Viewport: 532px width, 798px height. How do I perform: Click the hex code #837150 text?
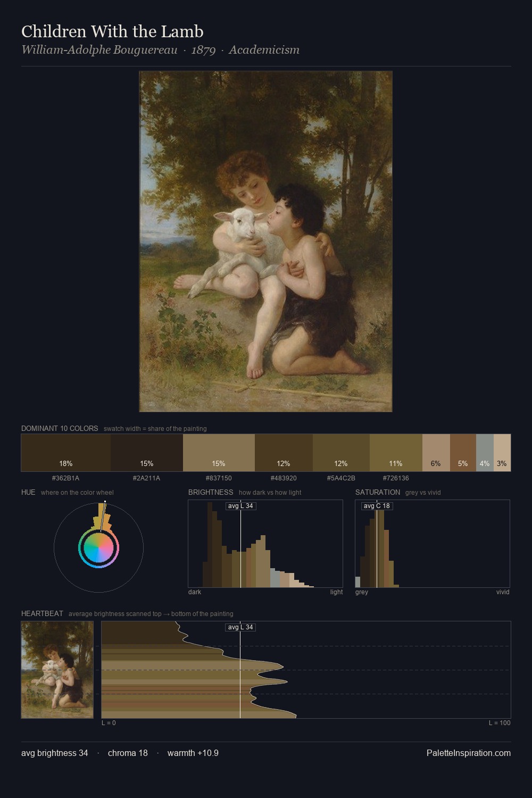coord(219,478)
